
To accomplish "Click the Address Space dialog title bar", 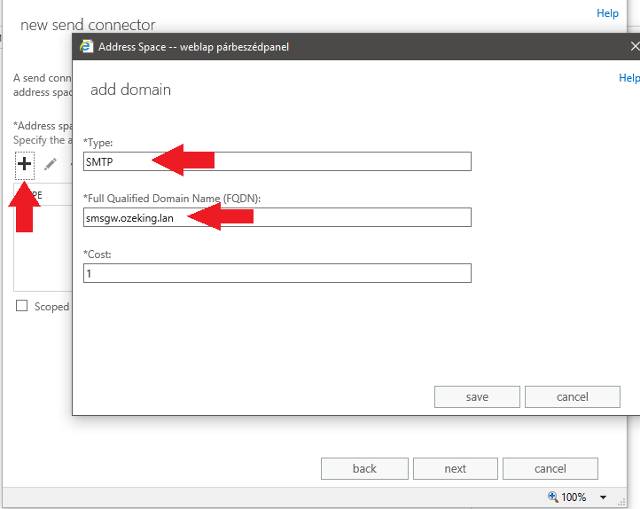I will (x=351, y=47).
